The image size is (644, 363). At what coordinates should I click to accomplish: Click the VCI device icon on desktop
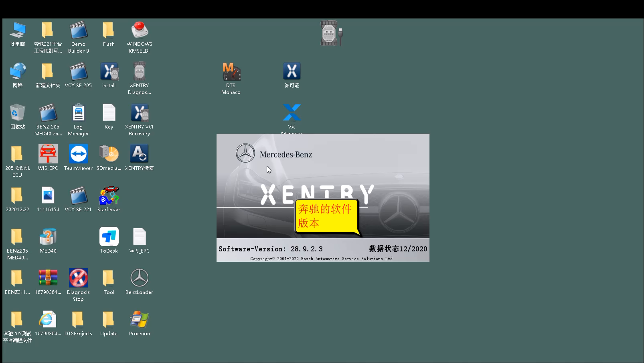pos(331,33)
